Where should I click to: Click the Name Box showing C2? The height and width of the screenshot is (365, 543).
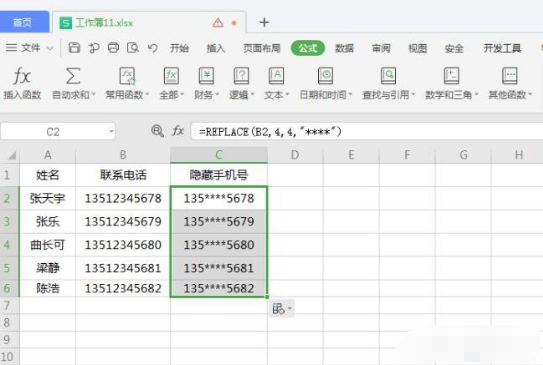click(x=58, y=132)
